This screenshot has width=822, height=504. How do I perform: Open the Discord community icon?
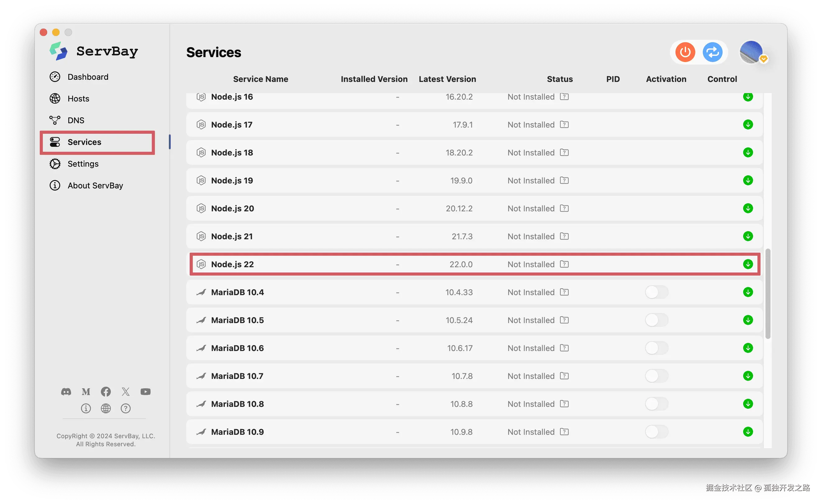coord(66,392)
